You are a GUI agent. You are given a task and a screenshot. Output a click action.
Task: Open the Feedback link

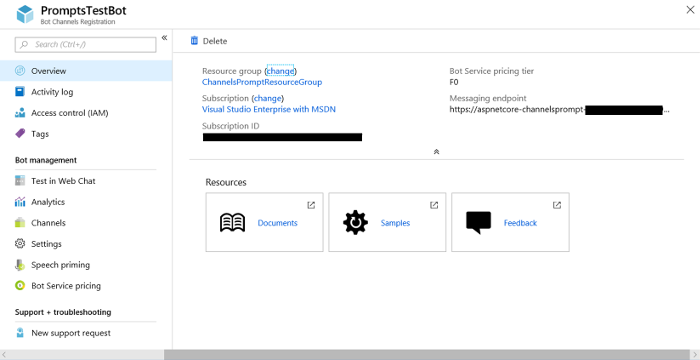click(x=520, y=223)
